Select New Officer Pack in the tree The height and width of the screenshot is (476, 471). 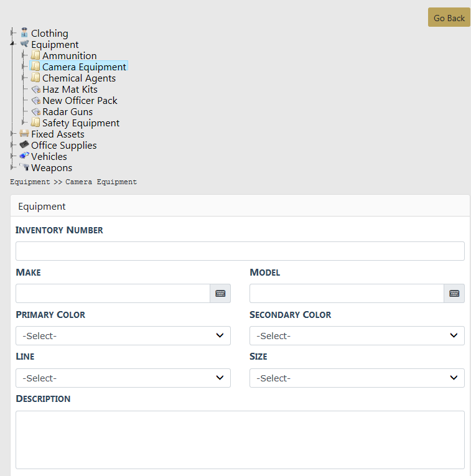pyautogui.click(x=80, y=100)
